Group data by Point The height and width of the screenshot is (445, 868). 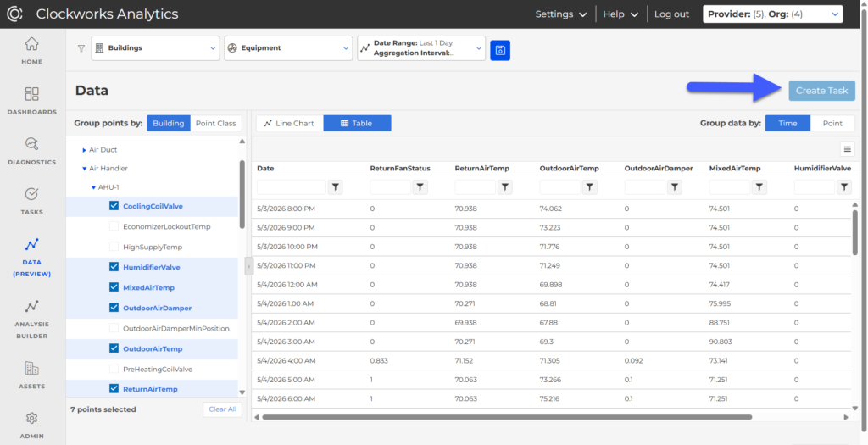832,124
